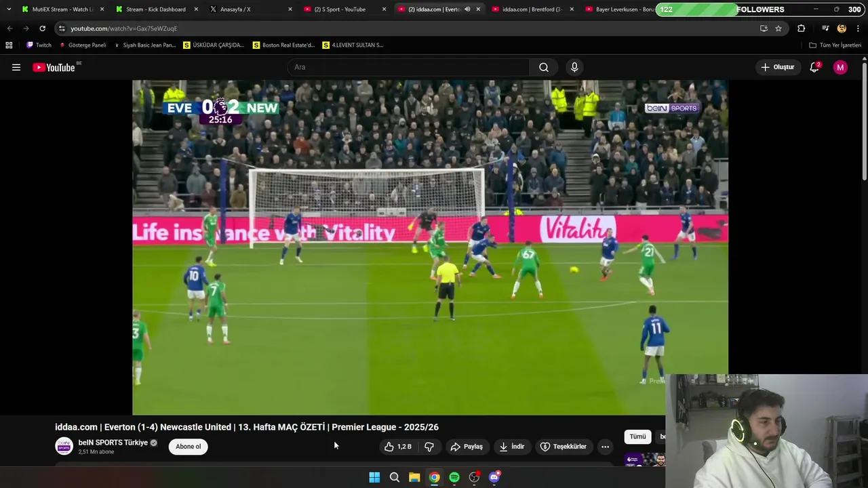
Task: Click the YouTube search magnifier button
Action: [x=544, y=67]
